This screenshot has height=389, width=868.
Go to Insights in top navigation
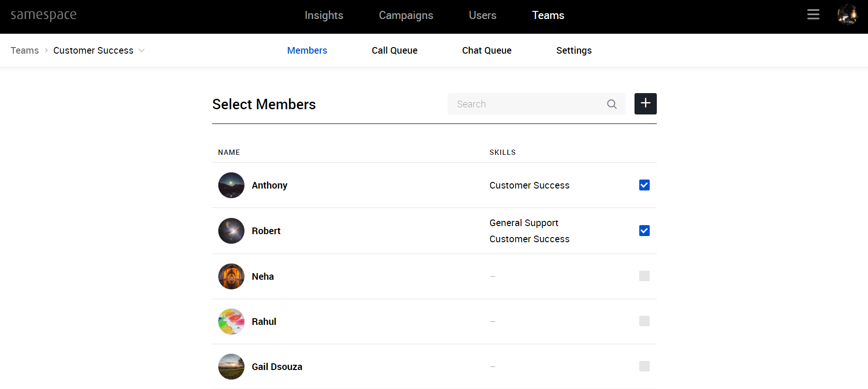tap(324, 15)
